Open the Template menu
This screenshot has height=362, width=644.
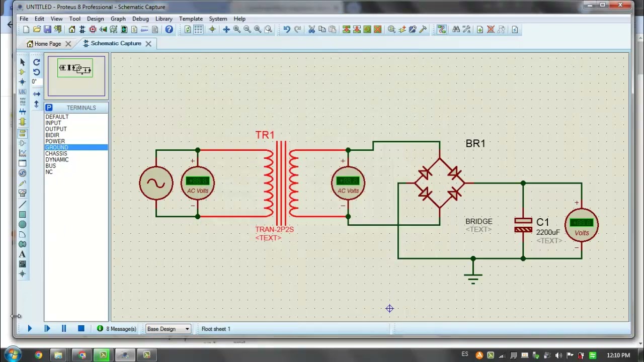click(191, 19)
